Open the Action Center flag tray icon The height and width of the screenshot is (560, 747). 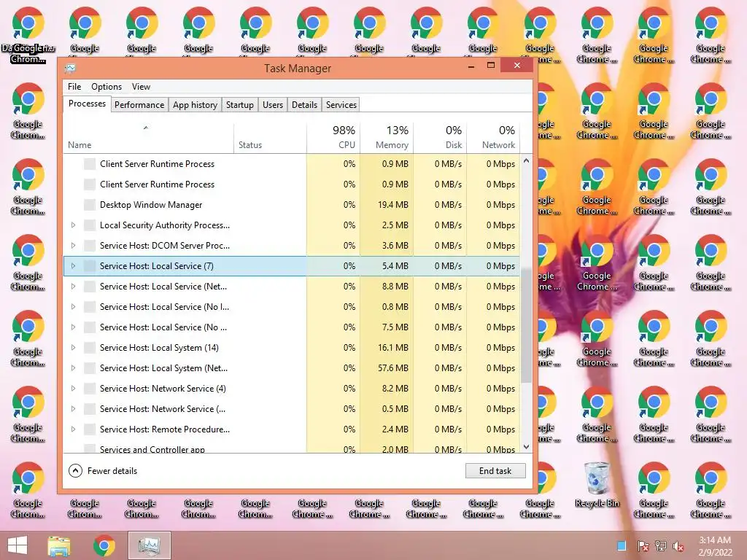coord(643,546)
